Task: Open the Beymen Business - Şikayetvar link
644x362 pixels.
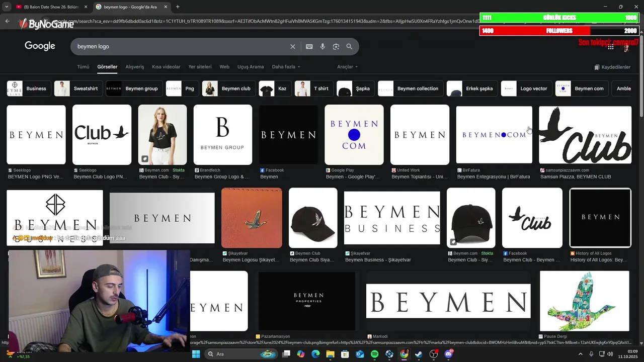Action: (x=378, y=260)
